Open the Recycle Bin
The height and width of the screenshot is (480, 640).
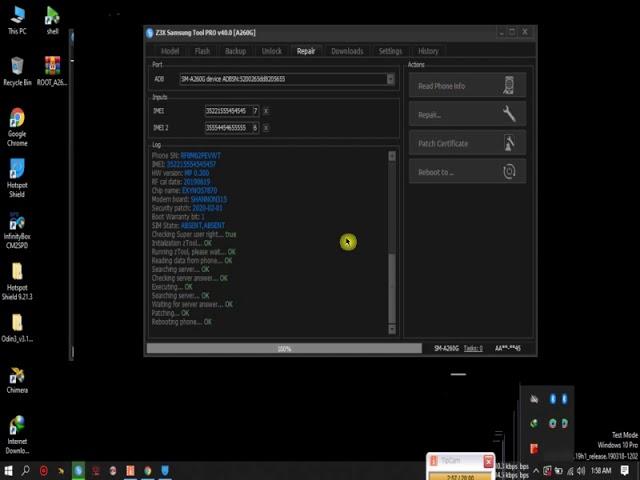point(17,72)
